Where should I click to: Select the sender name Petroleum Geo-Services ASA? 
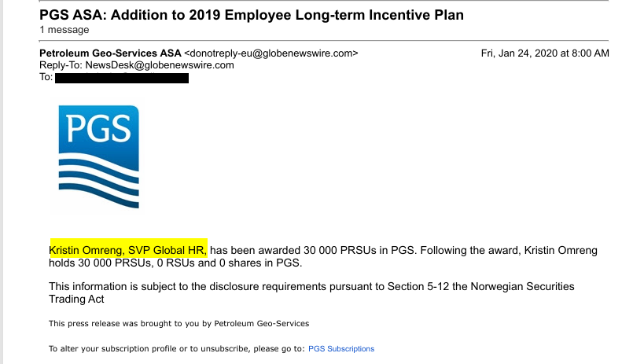[110, 53]
